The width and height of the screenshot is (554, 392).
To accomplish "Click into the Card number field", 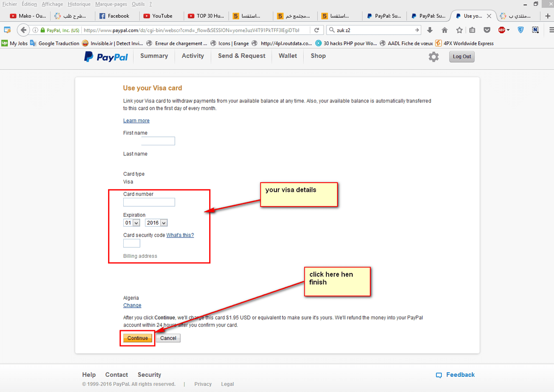I will point(149,202).
